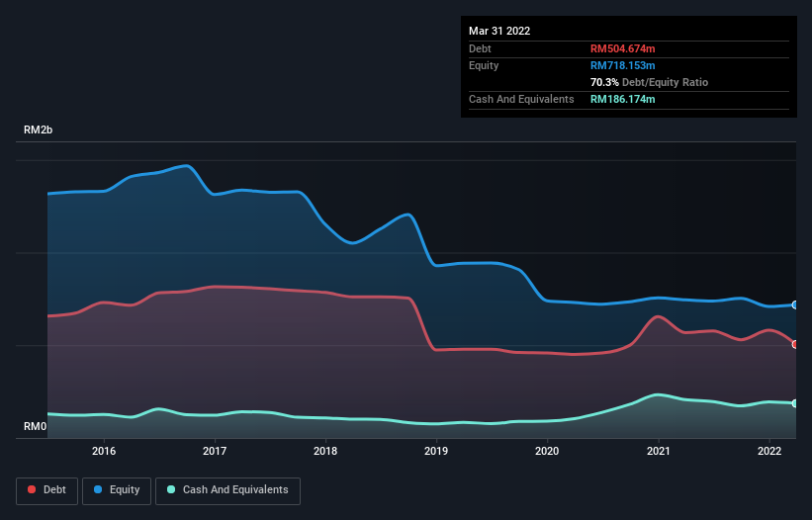Click the RM2b y-axis label
This screenshot has height=520, width=812.
point(40,130)
